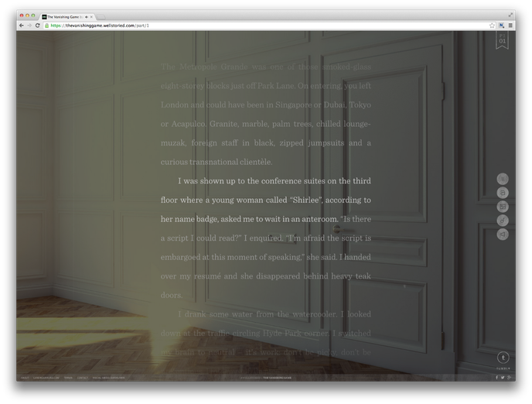Open the Chrome hamburger menu
The height and width of the screenshot is (404, 532).
click(x=510, y=26)
